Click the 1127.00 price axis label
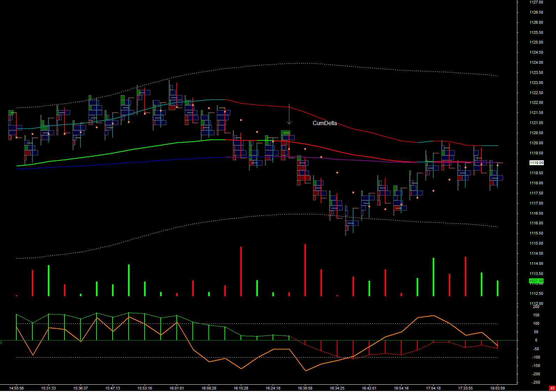The height and width of the screenshot is (392, 556). [536, 2]
